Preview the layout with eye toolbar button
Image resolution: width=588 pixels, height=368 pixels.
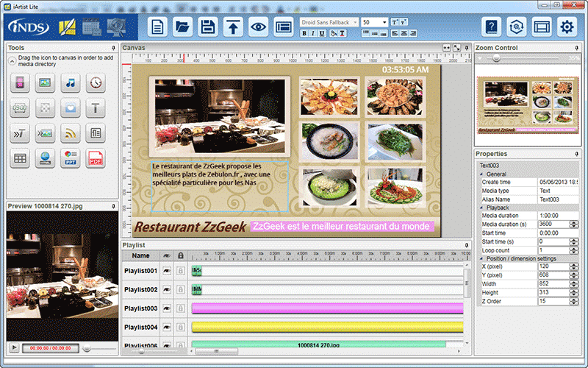pyautogui.click(x=259, y=27)
